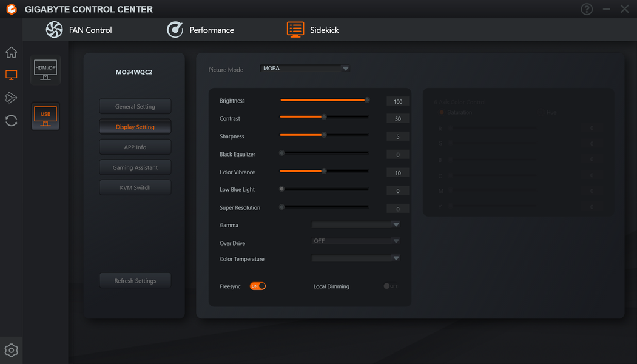Screen dimensions: 637x364
Task: Select the USB connection monitor icon
Action: [x=45, y=116]
